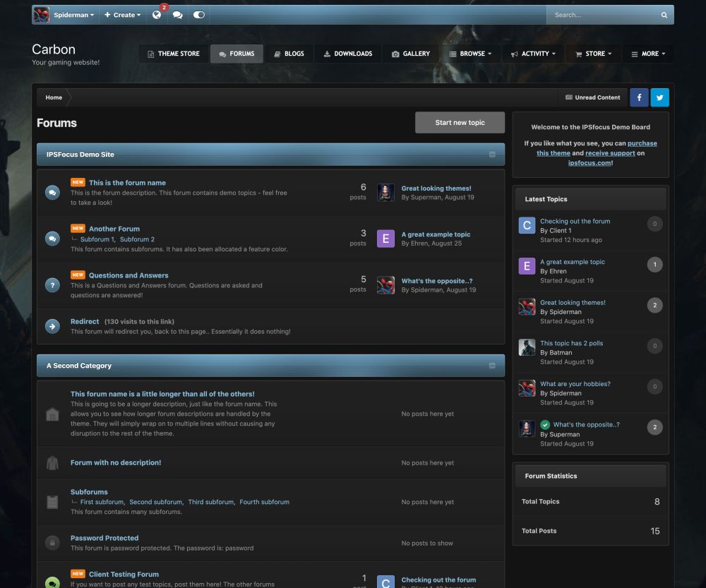Click the search magnifier icon
The height and width of the screenshot is (588, 706).
coord(664,15)
